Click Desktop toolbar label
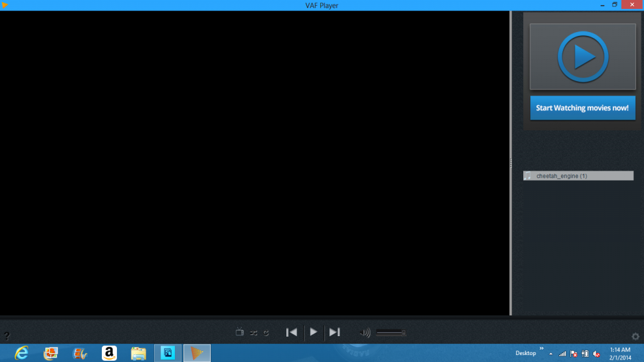Screen dimensions: 644x362 pos(526,353)
